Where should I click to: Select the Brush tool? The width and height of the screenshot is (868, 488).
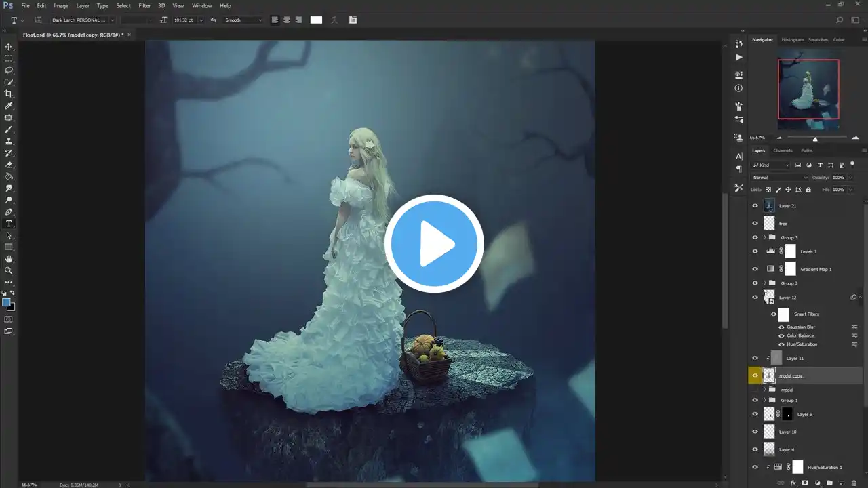click(9, 129)
